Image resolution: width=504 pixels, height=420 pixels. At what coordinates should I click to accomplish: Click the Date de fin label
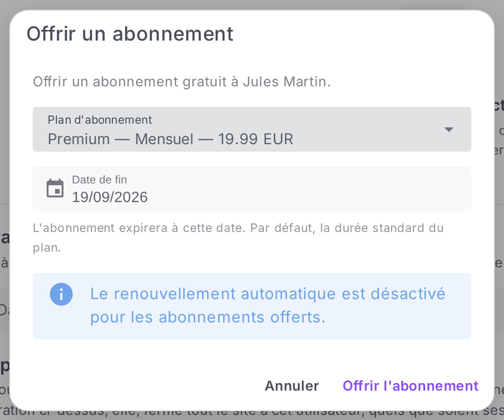pos(100,180)
